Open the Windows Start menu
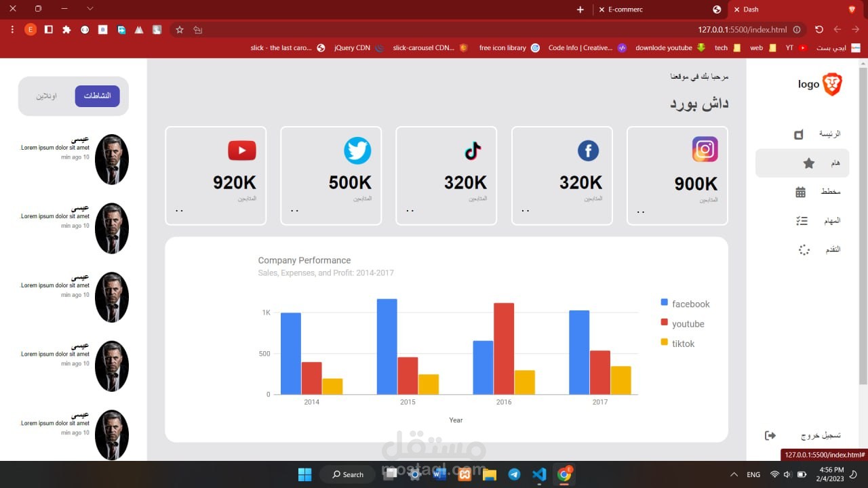This screenshot has height=488, width=868. tap(304, 474)
